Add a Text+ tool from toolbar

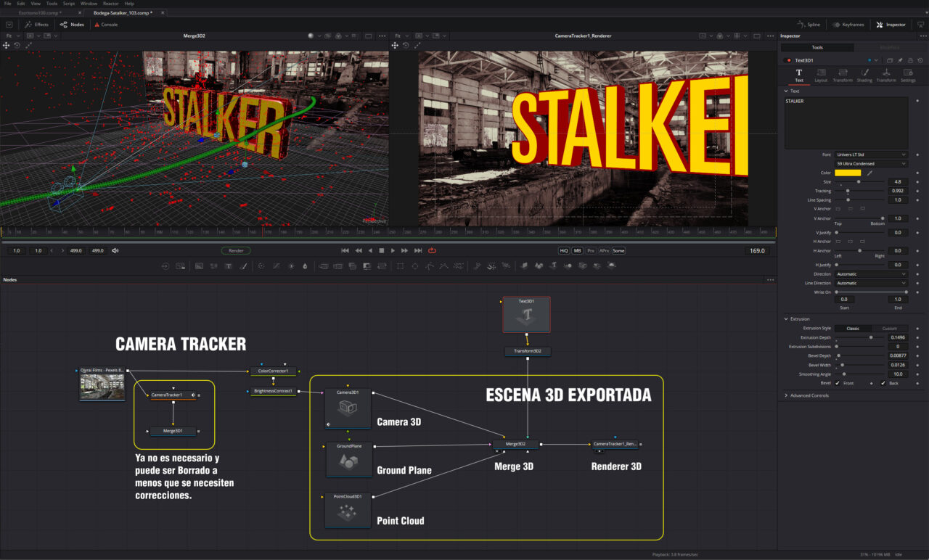tap(228, 266)
